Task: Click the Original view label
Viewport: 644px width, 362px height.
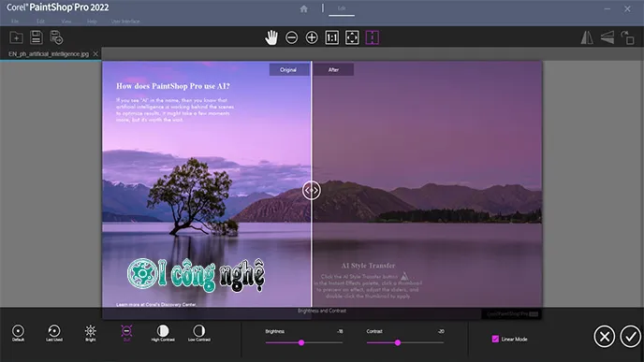Action: tap(288, 70)
